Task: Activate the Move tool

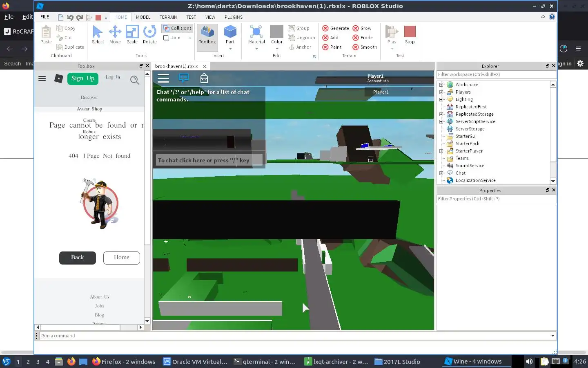Action: pyautogui.click(x=115, y=35)
